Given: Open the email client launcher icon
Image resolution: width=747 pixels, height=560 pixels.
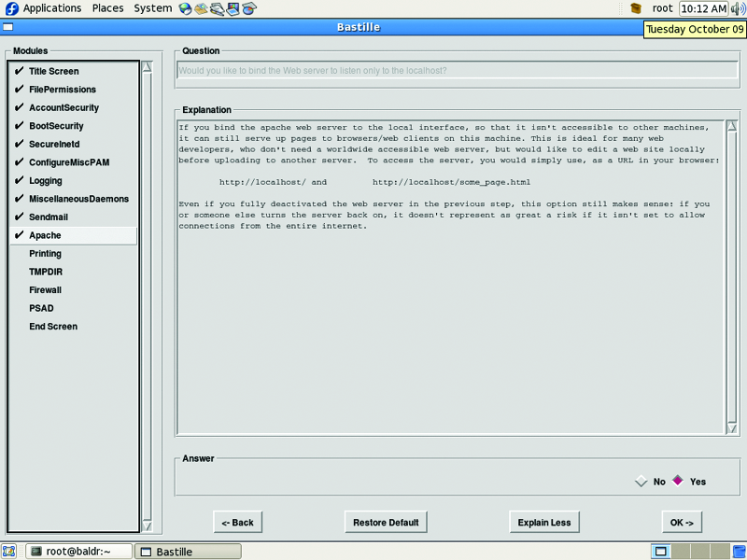Looking at the screenshot, I should tap(201, 8).
